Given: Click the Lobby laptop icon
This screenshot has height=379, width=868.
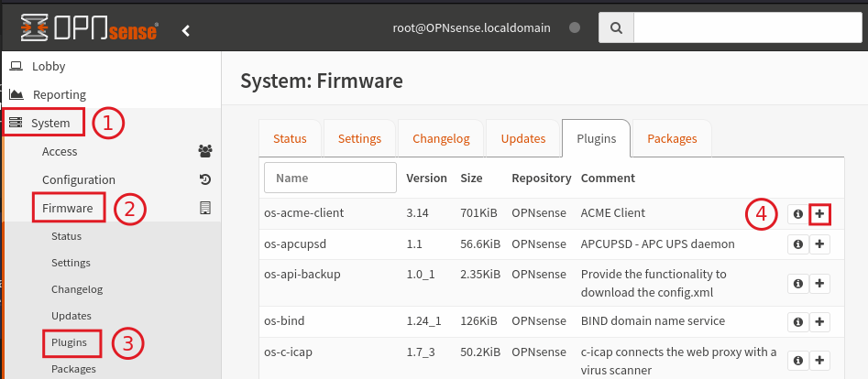Looking at the screenshot, I should click(16, 66).
